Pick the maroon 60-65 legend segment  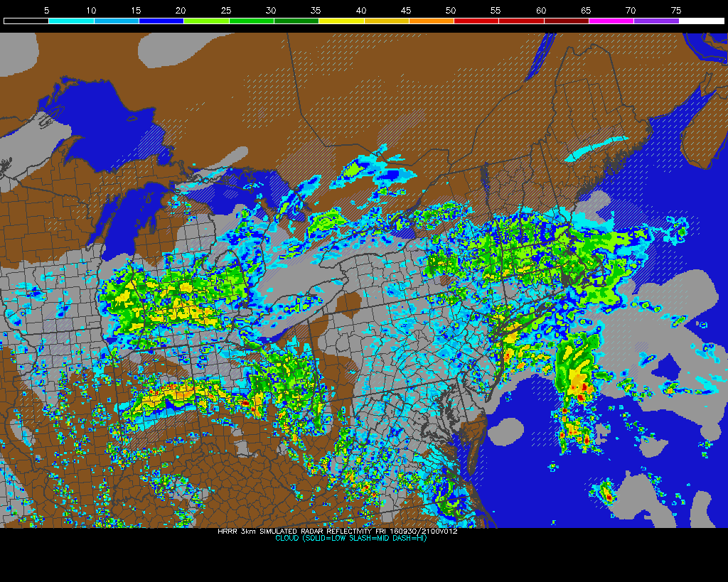567,21
